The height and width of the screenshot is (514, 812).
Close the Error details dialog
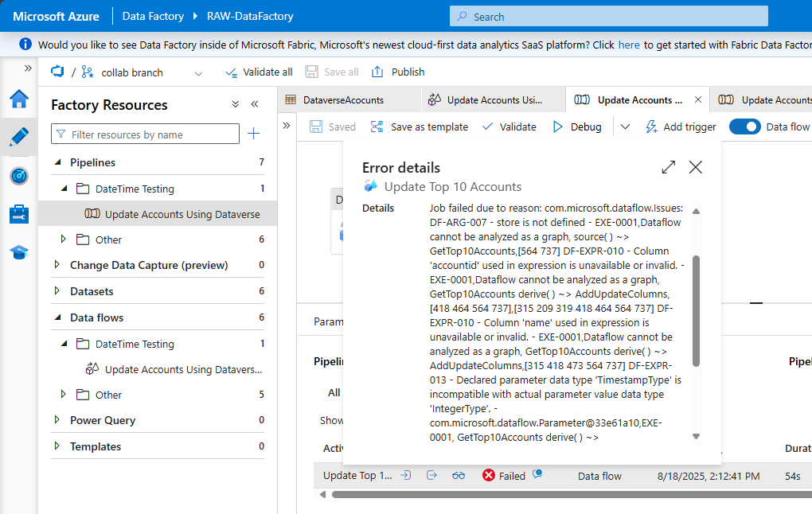696,167
